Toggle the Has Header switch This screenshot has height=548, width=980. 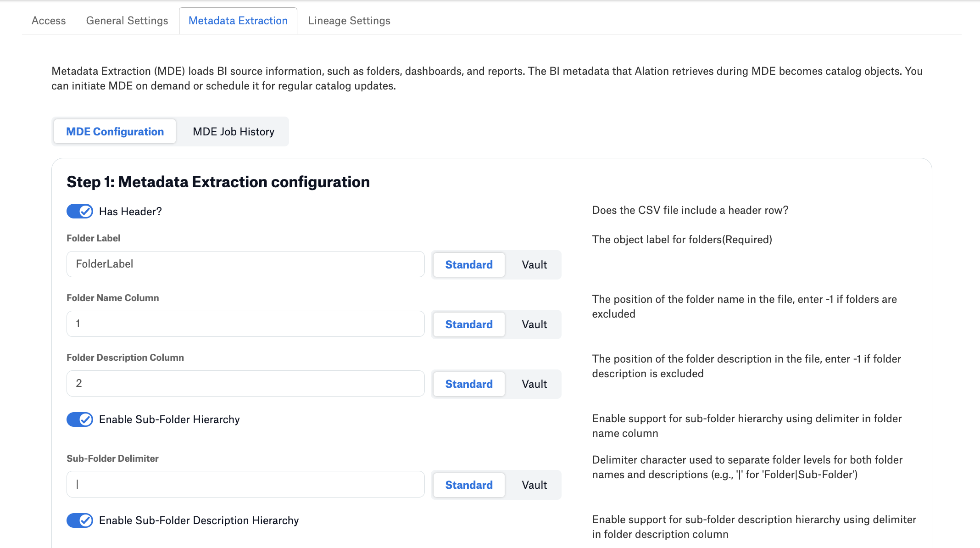point(80,211)
